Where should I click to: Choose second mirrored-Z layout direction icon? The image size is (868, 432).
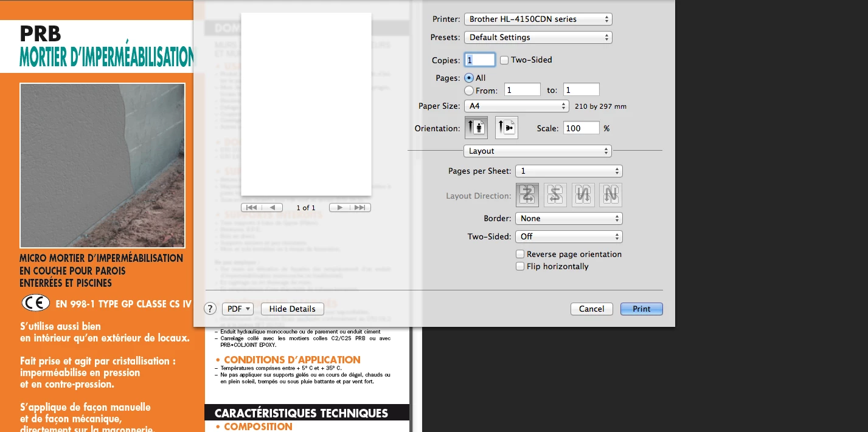click(555, 195)
